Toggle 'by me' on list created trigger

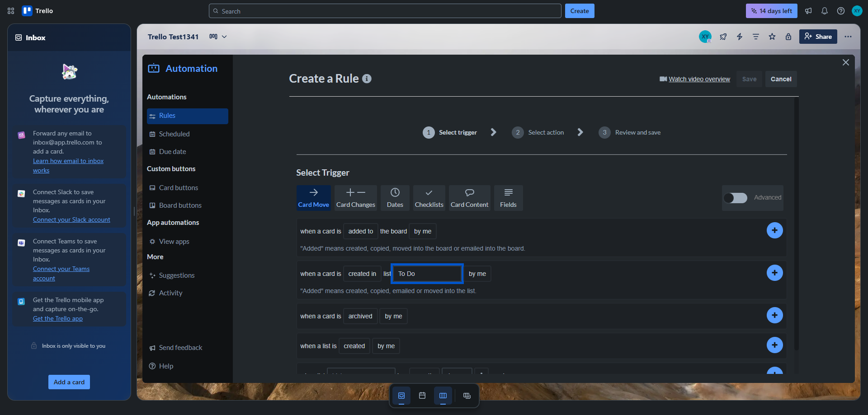[386, 346]
